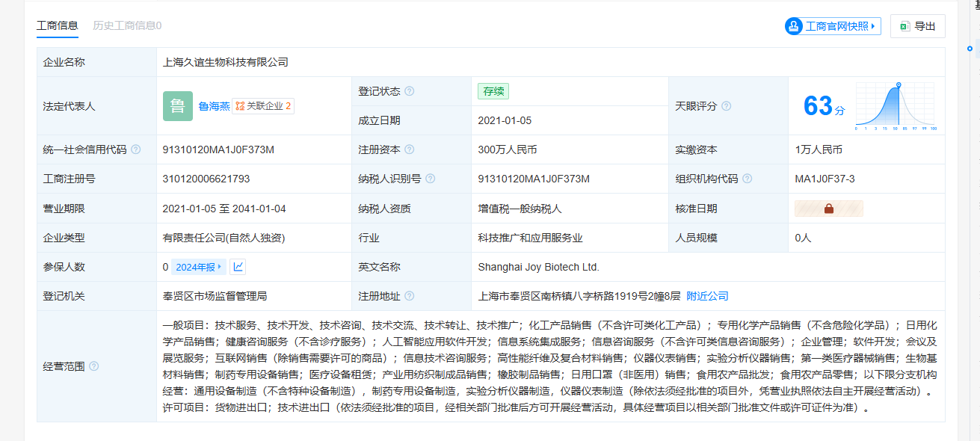Click the 经营范围 description paragraph
The image size is (980, 441).
click(x=549, y=366)
